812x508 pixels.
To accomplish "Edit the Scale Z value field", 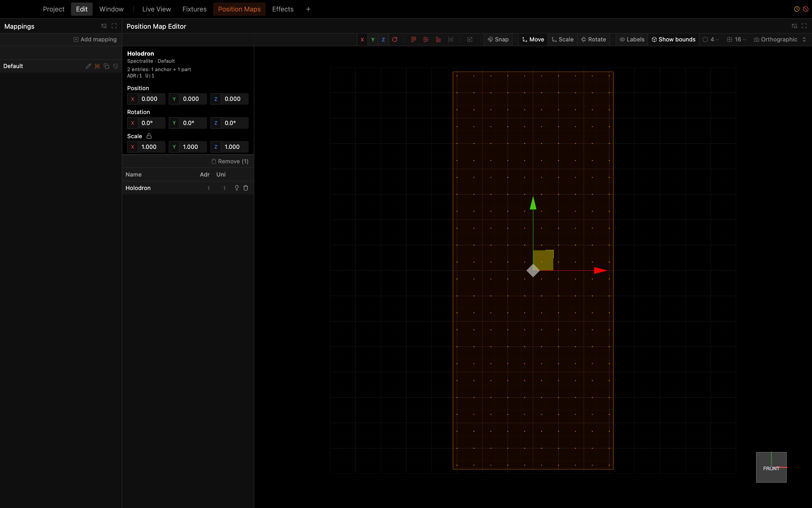I will coord(229,147).
